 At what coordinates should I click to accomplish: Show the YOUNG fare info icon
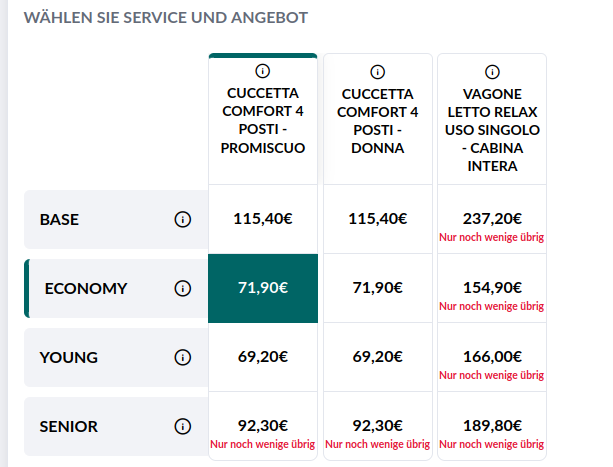tap(182, 357)
